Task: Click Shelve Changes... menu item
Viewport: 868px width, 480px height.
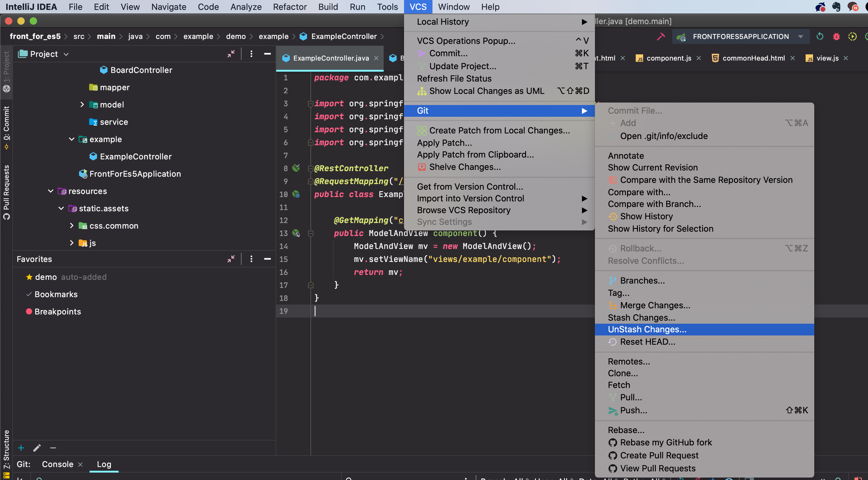Action: pyautogui.click(x=499, y=167)
